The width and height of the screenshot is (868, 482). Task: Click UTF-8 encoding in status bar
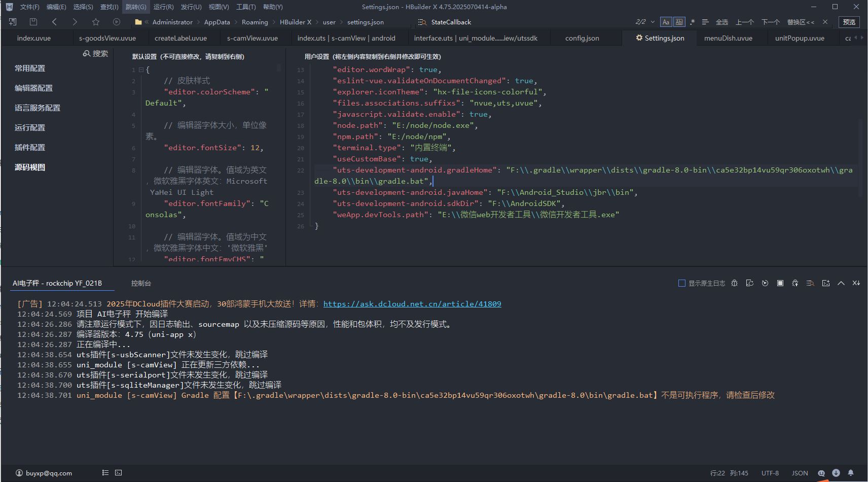770,473
